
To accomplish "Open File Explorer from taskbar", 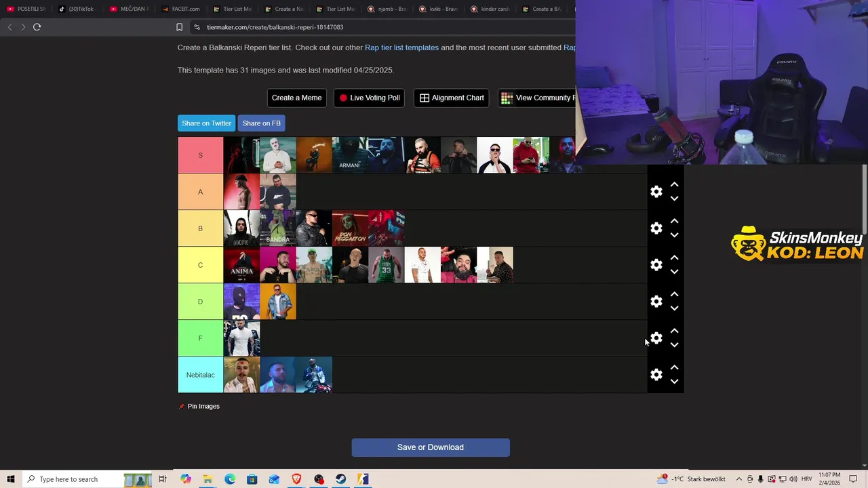I will (208, 479).
